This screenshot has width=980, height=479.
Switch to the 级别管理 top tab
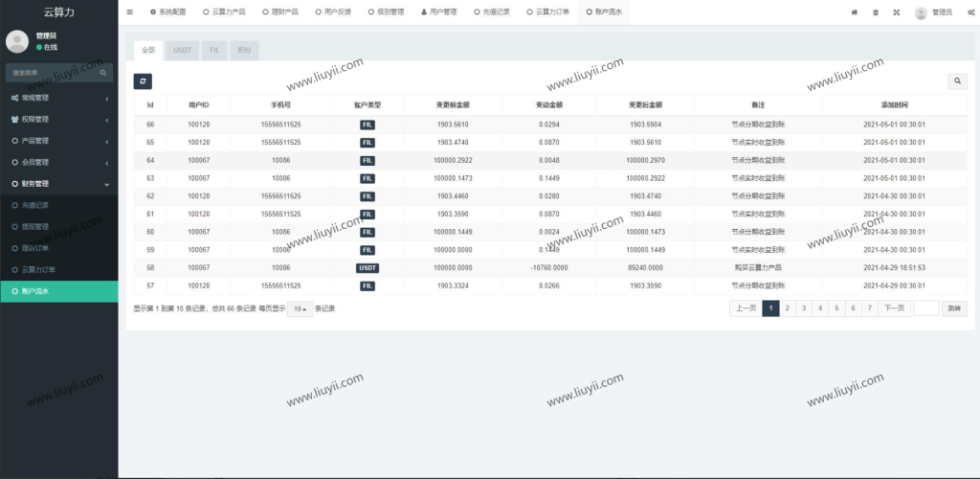(x=387, y=11)
